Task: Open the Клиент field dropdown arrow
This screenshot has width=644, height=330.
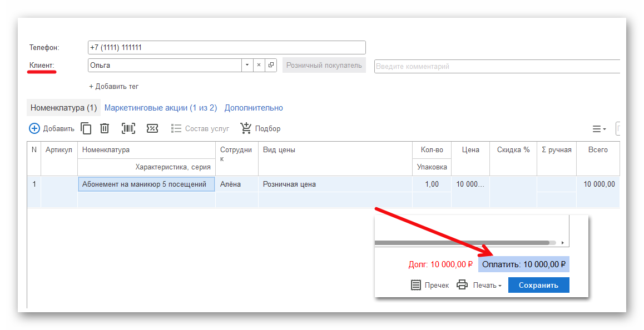Action: tap(247, 65)
